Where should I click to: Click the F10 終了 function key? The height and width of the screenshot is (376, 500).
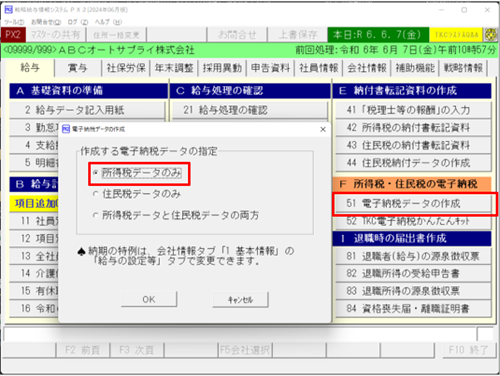point(468,350)
